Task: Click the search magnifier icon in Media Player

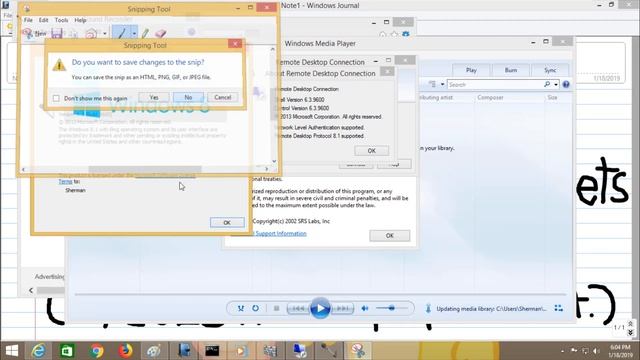Action: point(547,84)
